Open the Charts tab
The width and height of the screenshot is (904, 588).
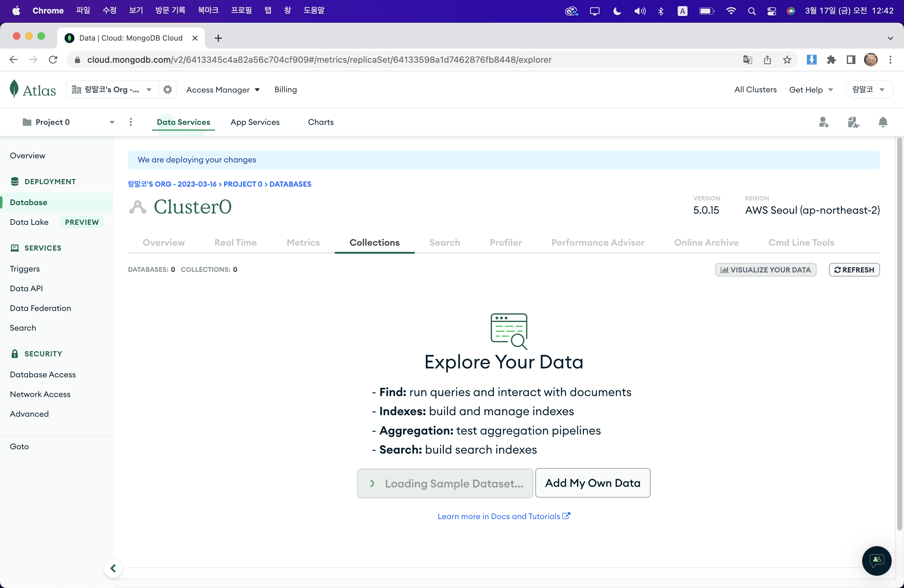[321, 122]
